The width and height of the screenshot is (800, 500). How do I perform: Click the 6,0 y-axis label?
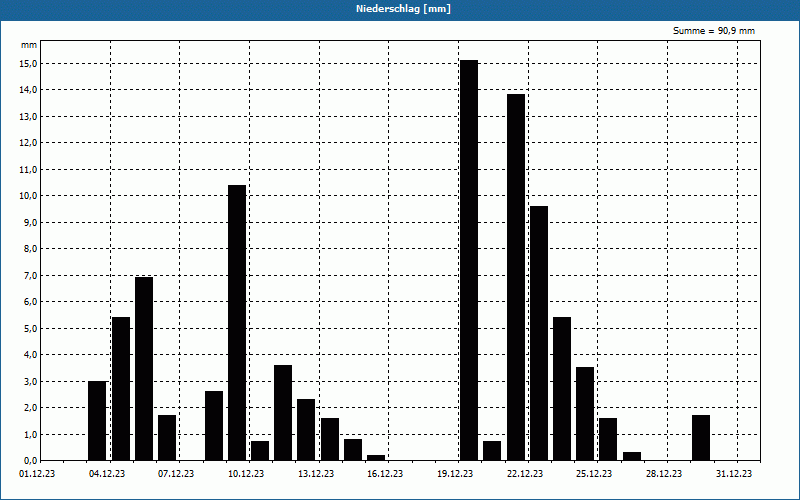(x=29, y=302)
